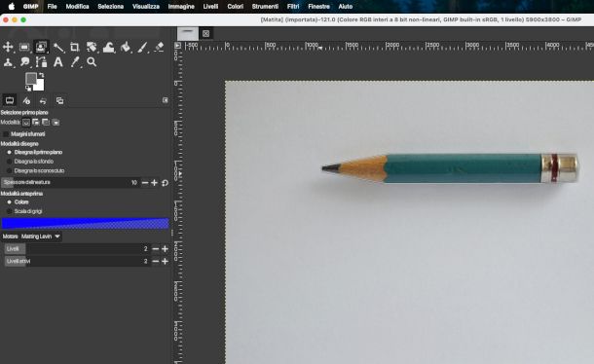
Task: Increase Spessore delineatura with plus button
Action: [x=154, y=183]
